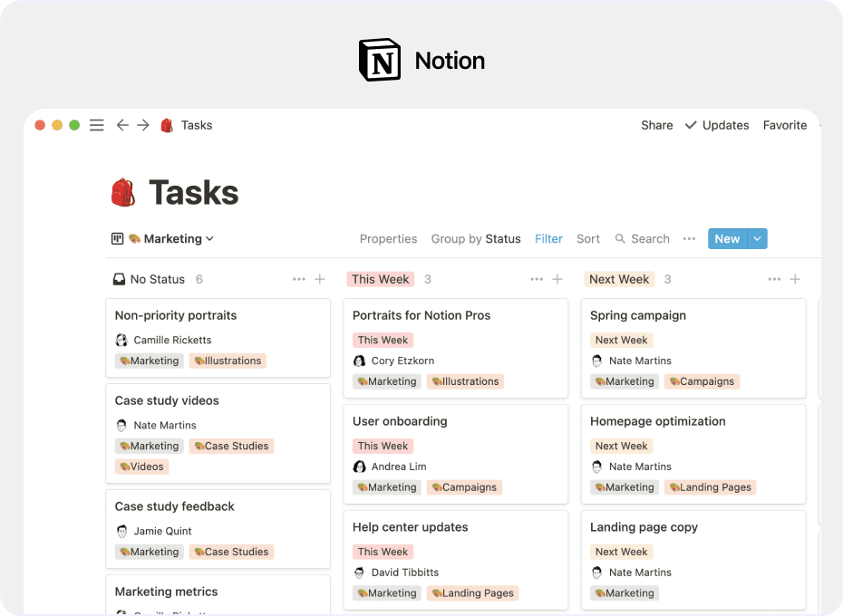
Task: Click Next Week status on Homepage optimization
Action: coord(621,446)
